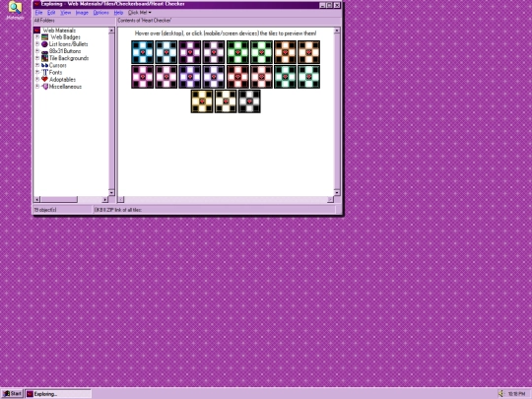Preview the vivid blue heart checker tile

(143, 52)
